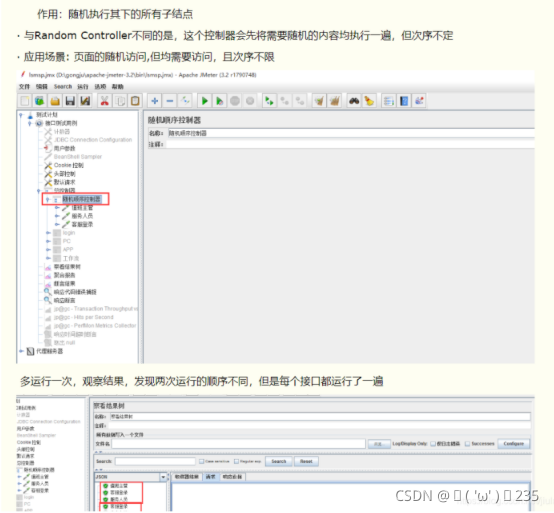Expand the login tree node handle
Screen dimensions: 554x513
[x=48, y=233]
